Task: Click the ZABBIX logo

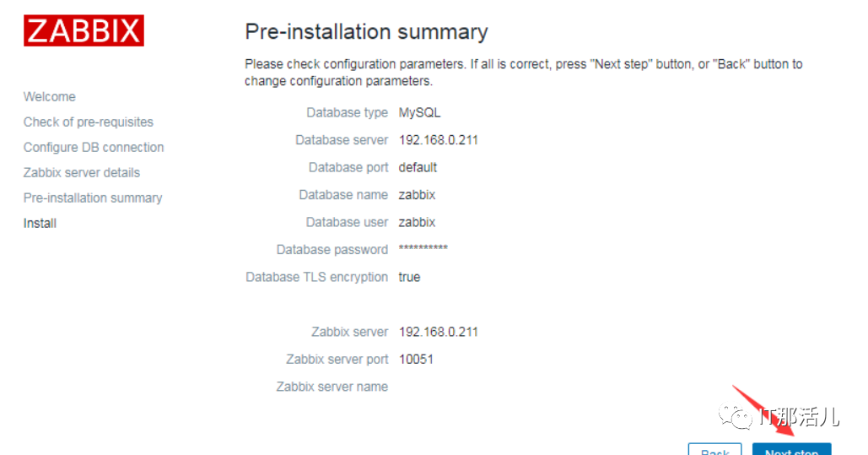Action: pos(84,30)
